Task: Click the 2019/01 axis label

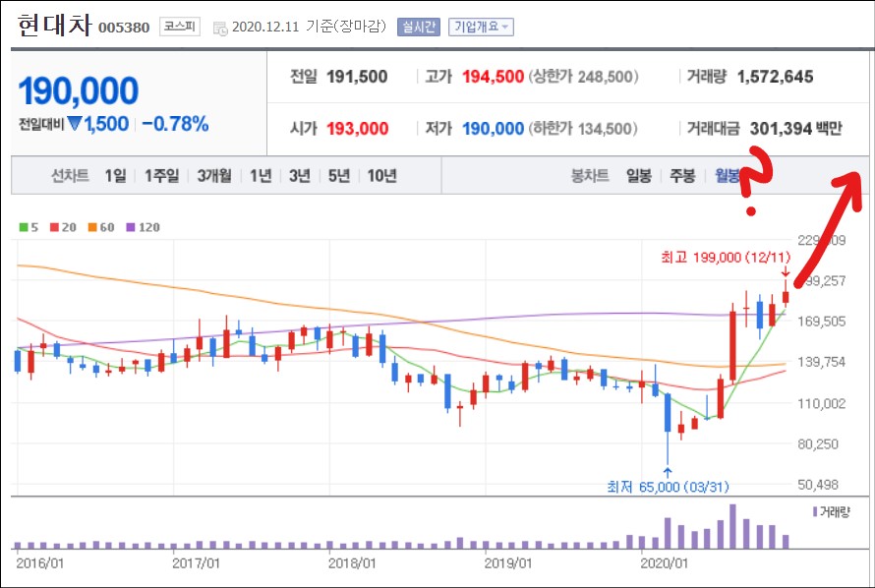Action: [508, 562]
